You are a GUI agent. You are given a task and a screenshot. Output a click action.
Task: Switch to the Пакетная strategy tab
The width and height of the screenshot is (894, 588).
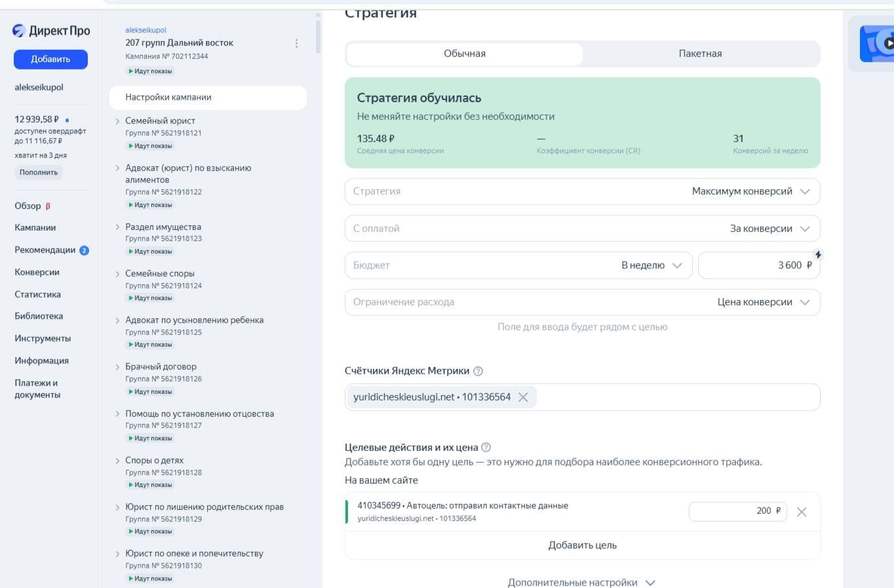pos(700,54)
